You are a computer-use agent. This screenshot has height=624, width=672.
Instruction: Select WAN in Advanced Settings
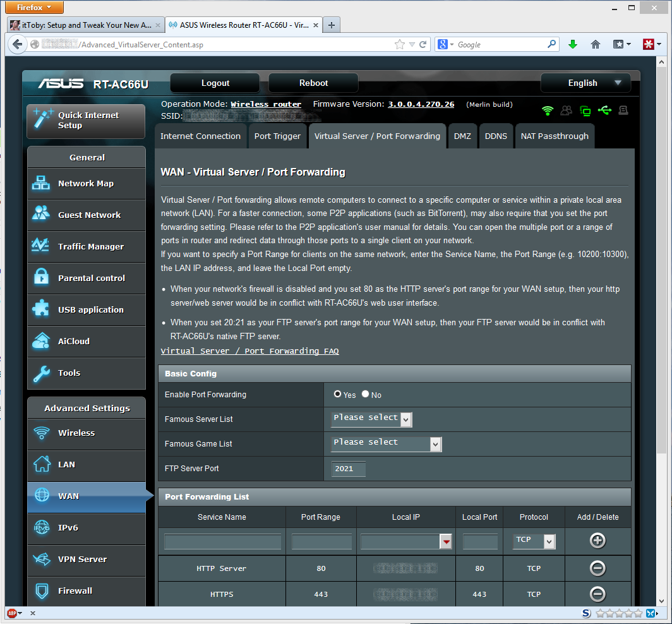click(x=86, y=496)
